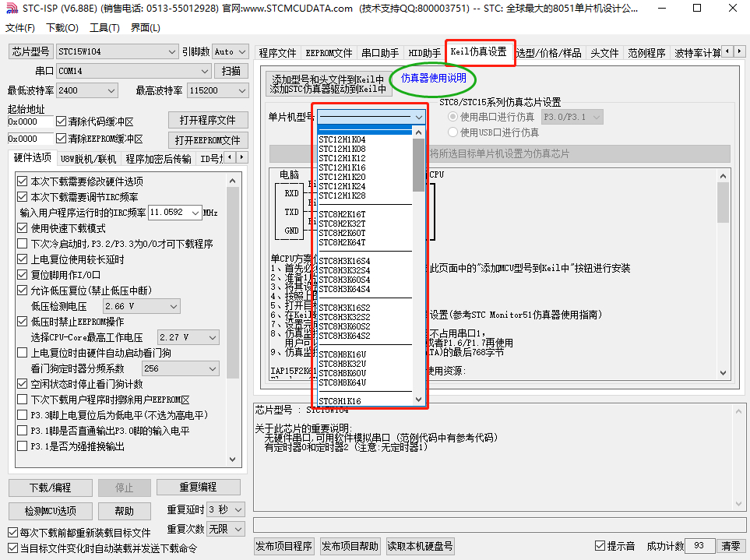Screen dimensions: 750x560
Task: Click the 清零 counter reset button
Action: [731, 546]
